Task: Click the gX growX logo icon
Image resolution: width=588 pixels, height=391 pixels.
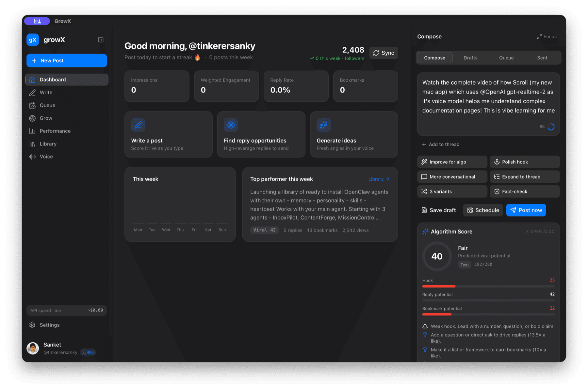Action: coord(33,40)
